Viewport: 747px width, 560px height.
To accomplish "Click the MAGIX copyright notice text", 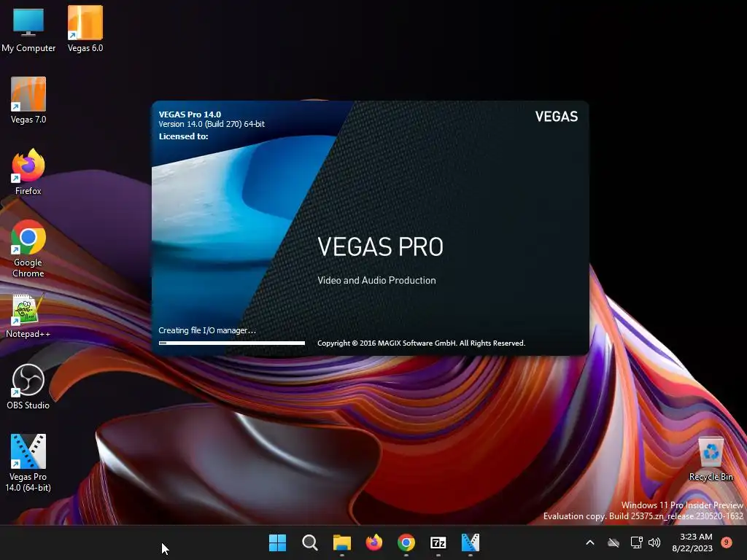I will (x=421, y=343).
